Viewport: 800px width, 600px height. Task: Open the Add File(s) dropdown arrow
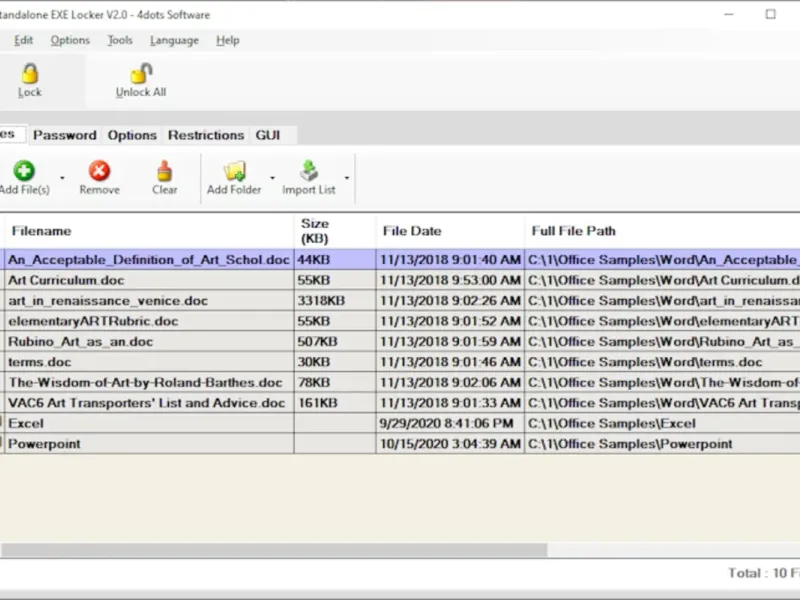(x=62, y=178)
